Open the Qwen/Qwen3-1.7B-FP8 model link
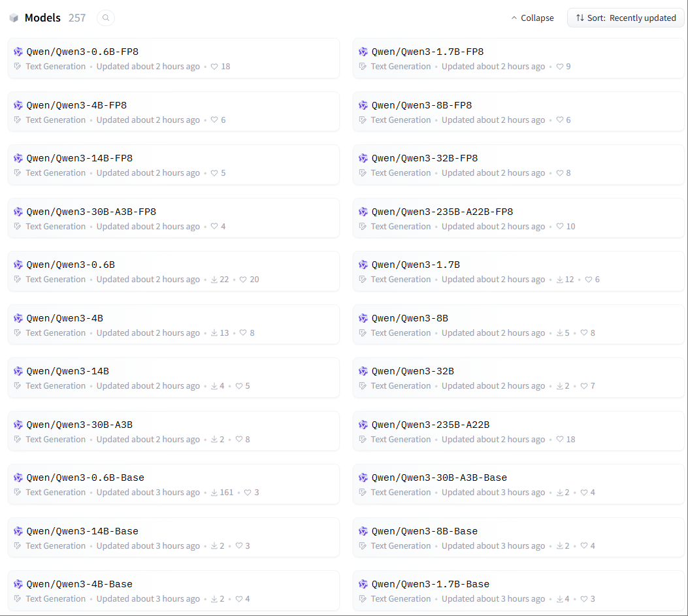688x616 pixels. [427, 52]
